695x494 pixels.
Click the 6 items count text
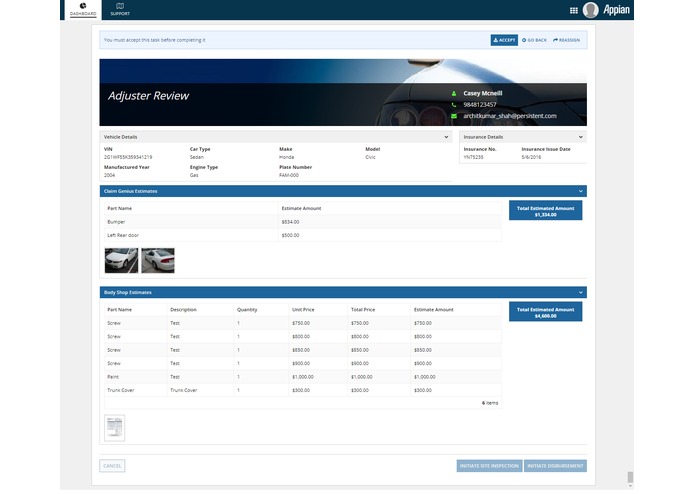coord(490,403)
